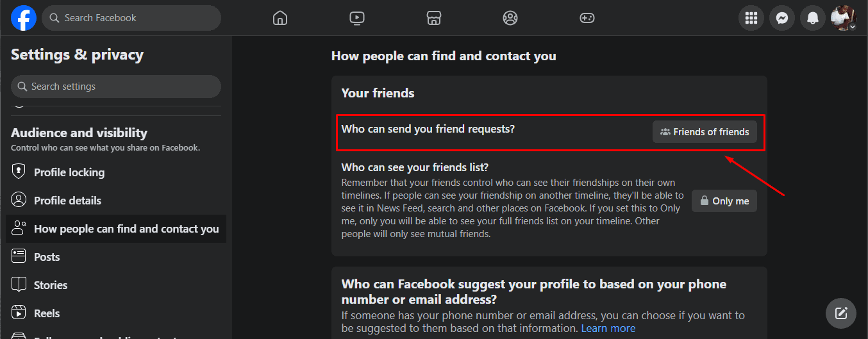Open the Only me audience selector
The width and height of the screenshot is (868, 339).
click(724, 201)
